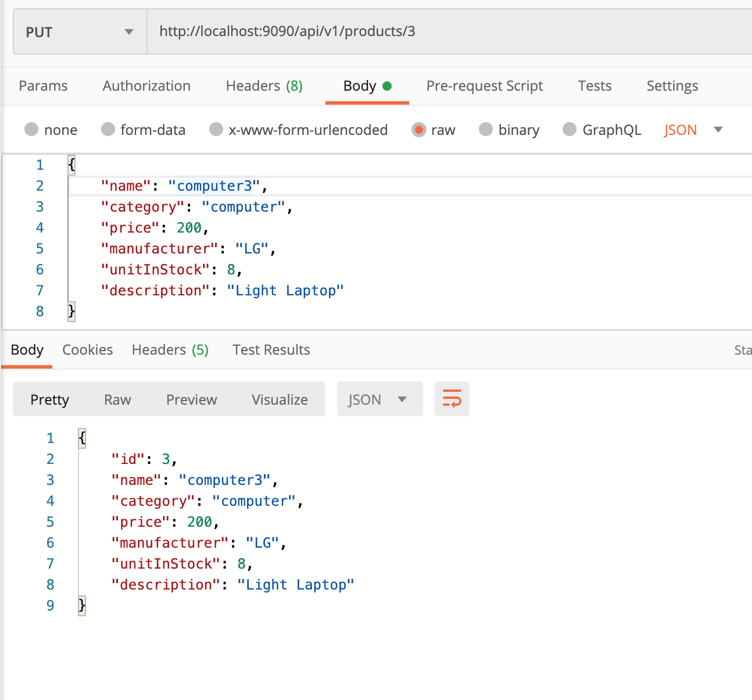
Task: Click "Light Laptop" in the response body
Action: tap(296, 585)
